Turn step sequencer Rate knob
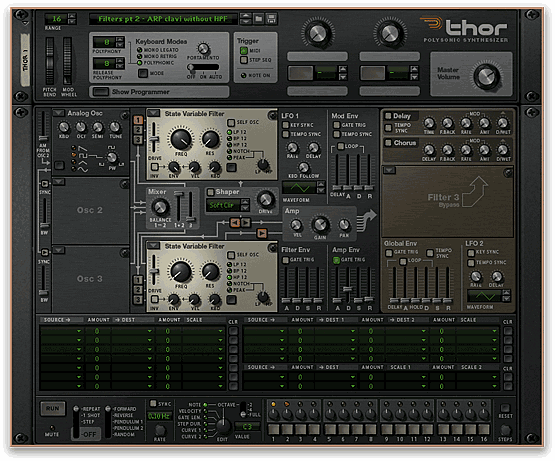The image size is (555, 461). pyautogui.click(x=160, y=430)
